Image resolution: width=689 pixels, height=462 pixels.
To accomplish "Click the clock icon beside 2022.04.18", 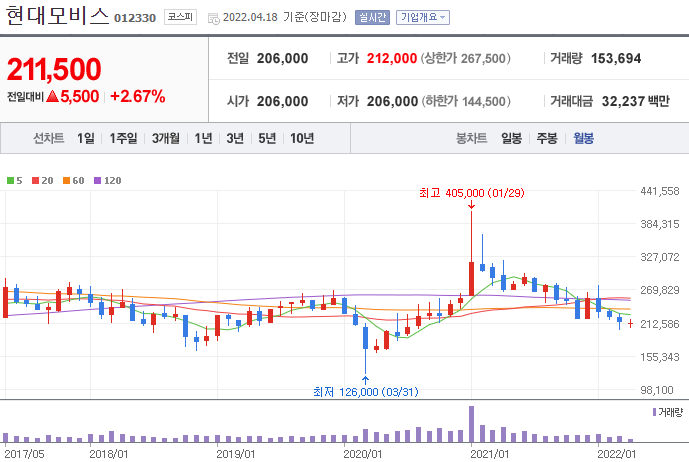I will (214, 18).
